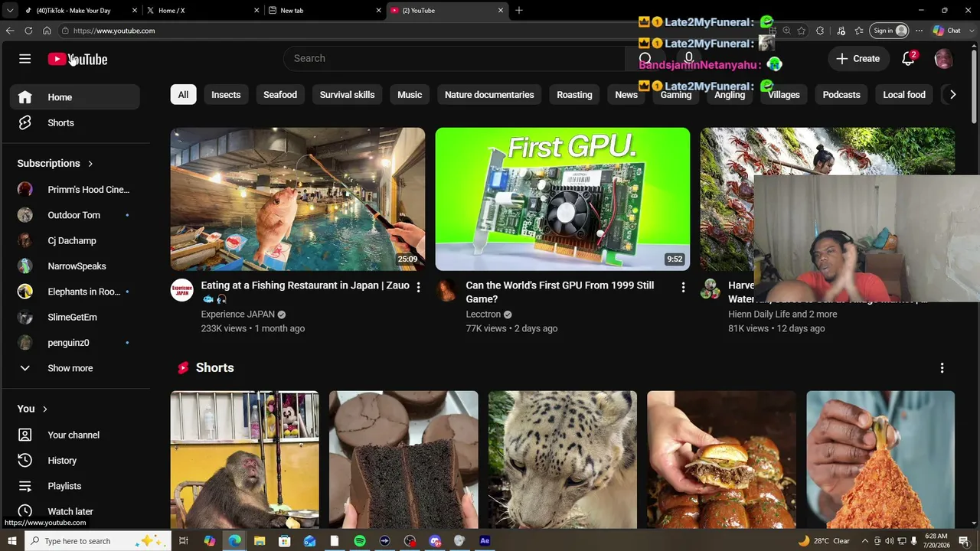This screenshot has width=980, height=551.
Task: Select the Local food filter chip
Action: 904,95
